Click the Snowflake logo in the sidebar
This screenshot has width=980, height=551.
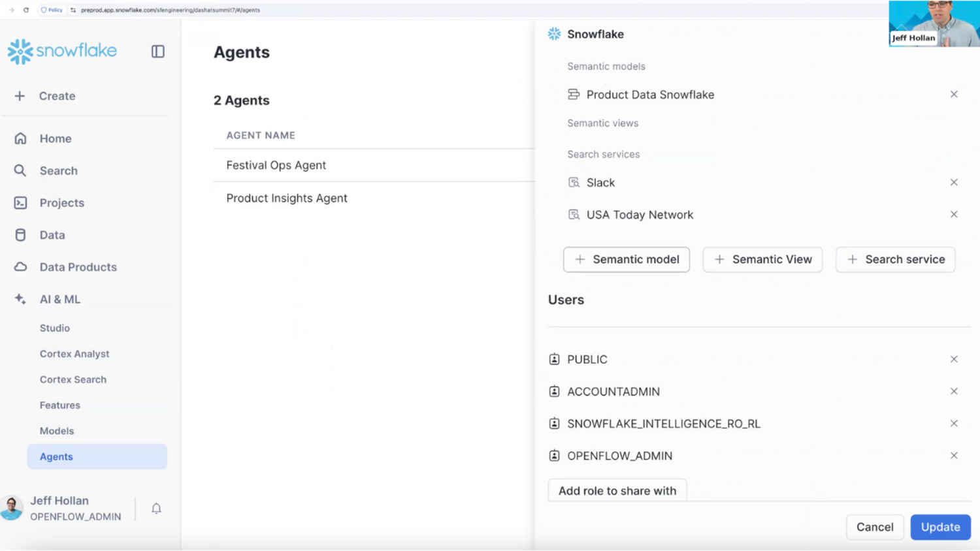tap(62, 51)
